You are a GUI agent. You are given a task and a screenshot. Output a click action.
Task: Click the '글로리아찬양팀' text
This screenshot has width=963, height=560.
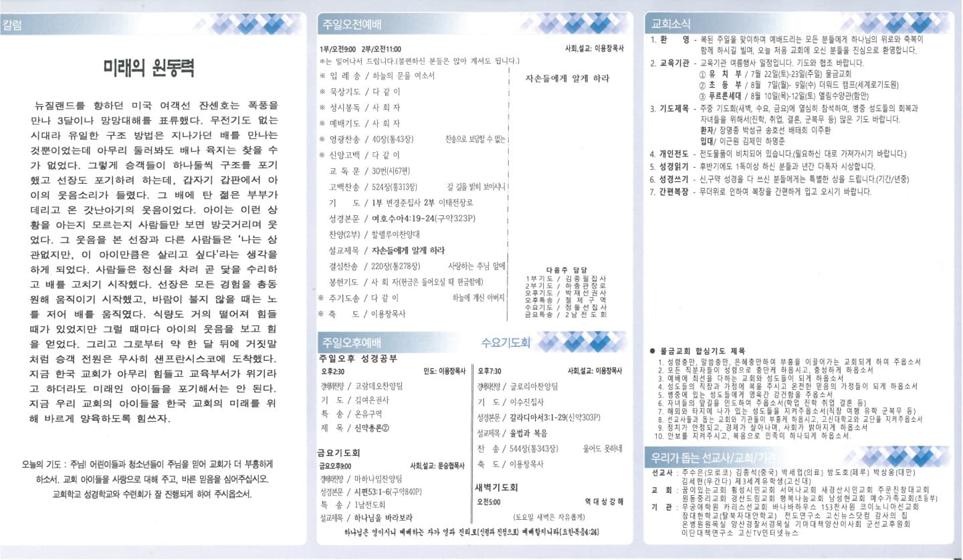pos(534,386)
